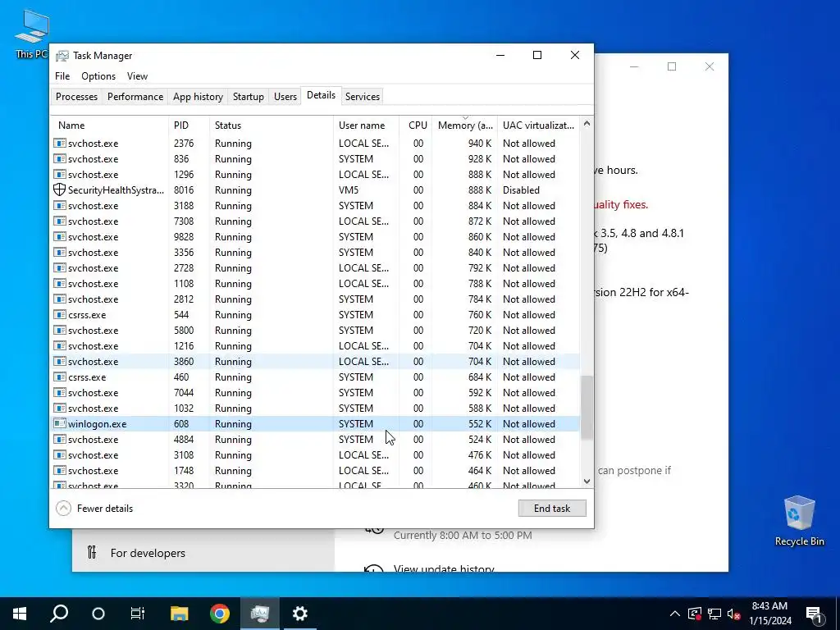840x630 pixels.
Task: Sort by PID column header
Action: 189,125
